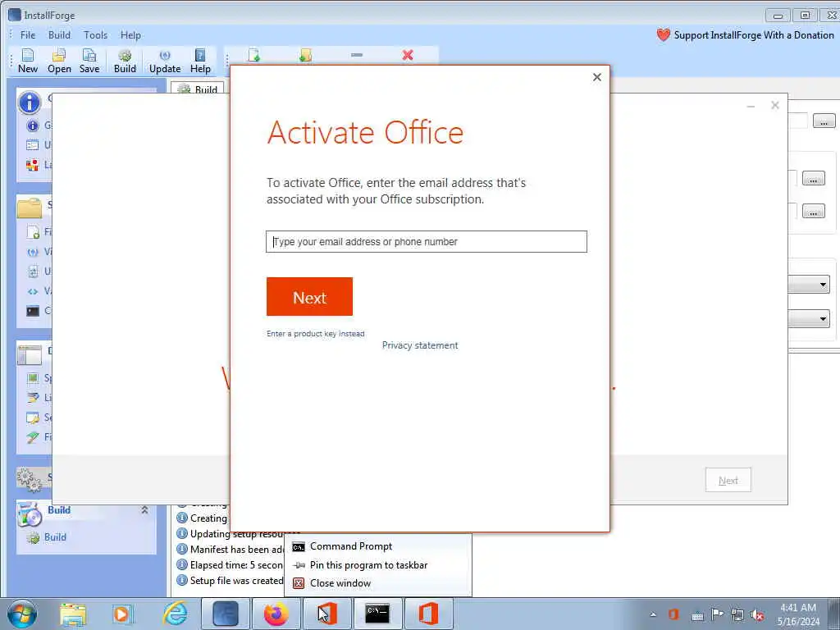This screenshot has height=630, width=840.
Task: Select Command Prompt in jump list
Action: pos(377,546)
